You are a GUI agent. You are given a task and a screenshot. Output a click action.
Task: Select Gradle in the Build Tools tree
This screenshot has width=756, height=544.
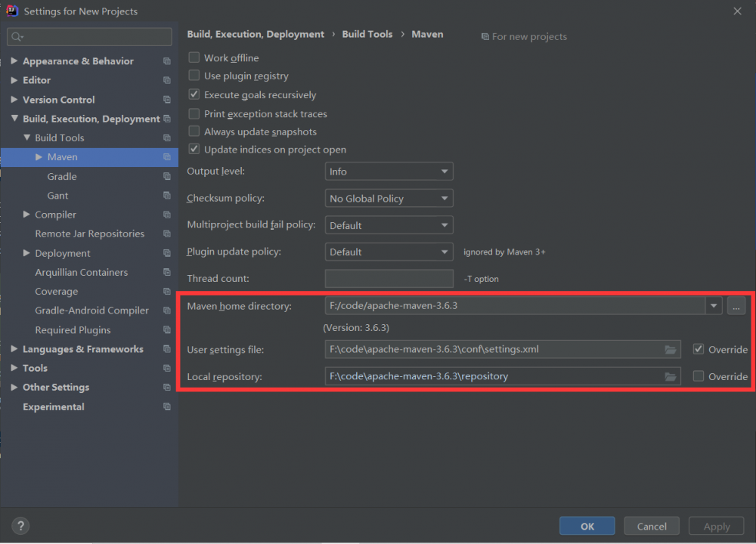point(62,176)
